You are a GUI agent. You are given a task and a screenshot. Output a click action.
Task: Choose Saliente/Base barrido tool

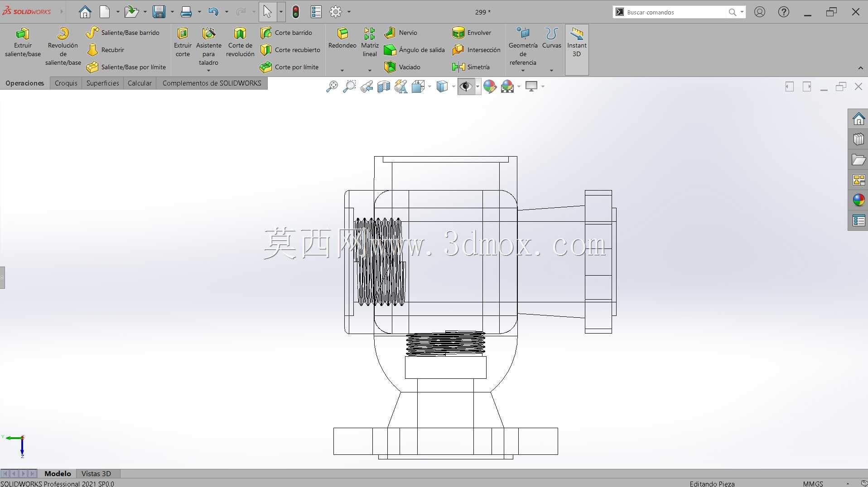coord(123,33)
